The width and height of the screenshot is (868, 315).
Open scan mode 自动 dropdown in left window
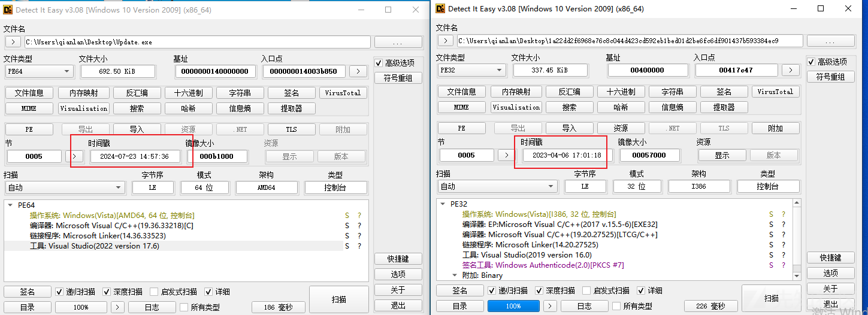coord(65,187)
